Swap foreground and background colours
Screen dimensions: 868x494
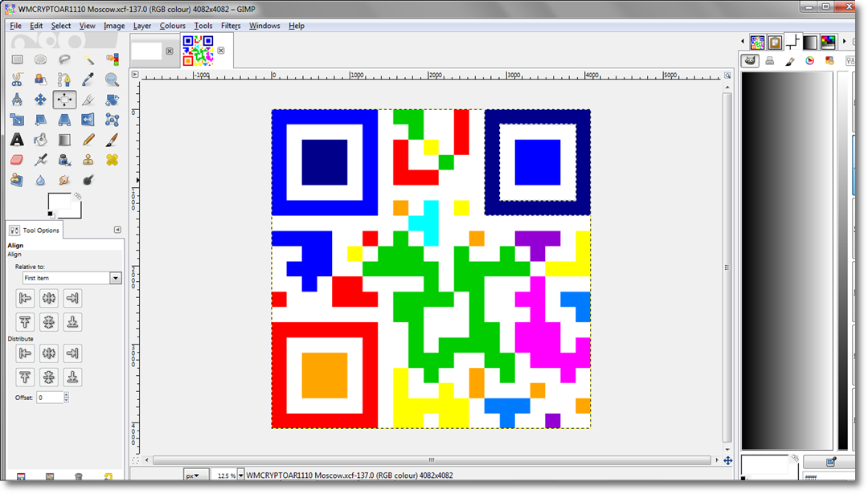[x=78, y=196]
